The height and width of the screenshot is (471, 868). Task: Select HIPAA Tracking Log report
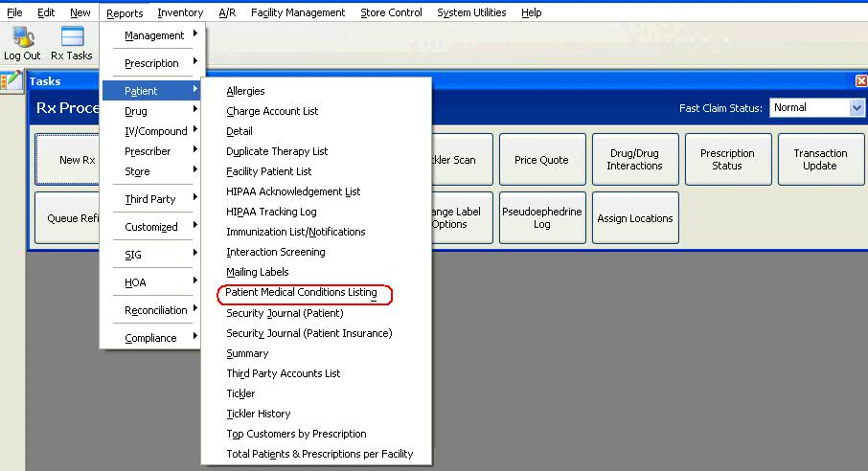pyautogui.click(x=271, y=212)
